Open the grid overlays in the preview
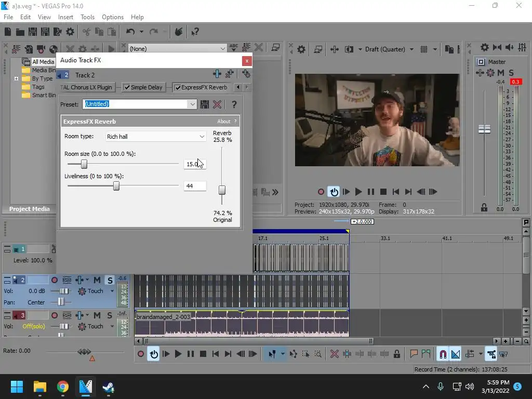532x399 pixels. [x=424, y=49]
